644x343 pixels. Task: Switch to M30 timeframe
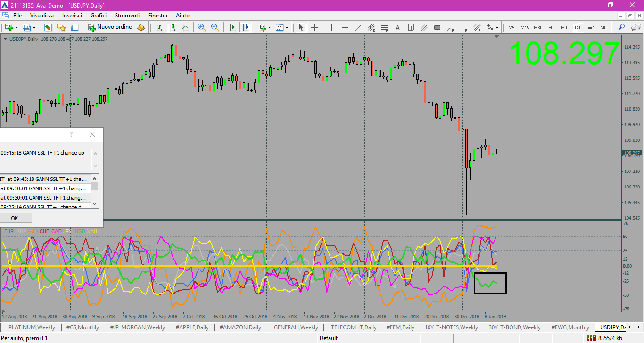(x=538, y=27)
